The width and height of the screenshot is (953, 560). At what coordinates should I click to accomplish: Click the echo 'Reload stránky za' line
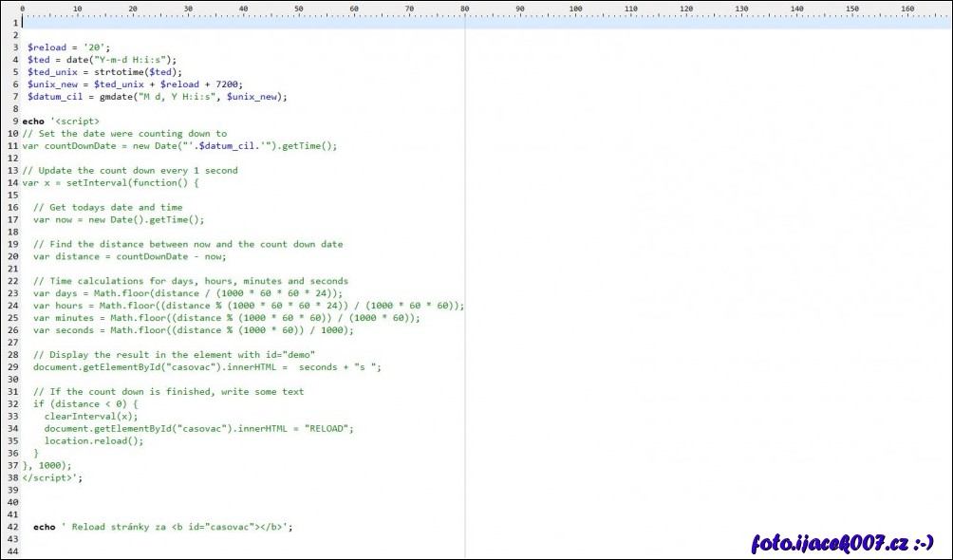pyautogui.click(x=163, y=527)
